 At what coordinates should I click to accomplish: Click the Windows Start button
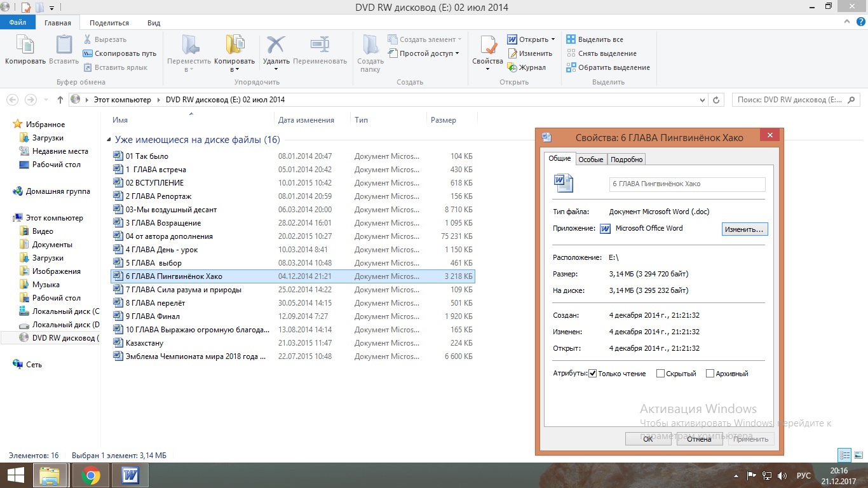(16, 475)
